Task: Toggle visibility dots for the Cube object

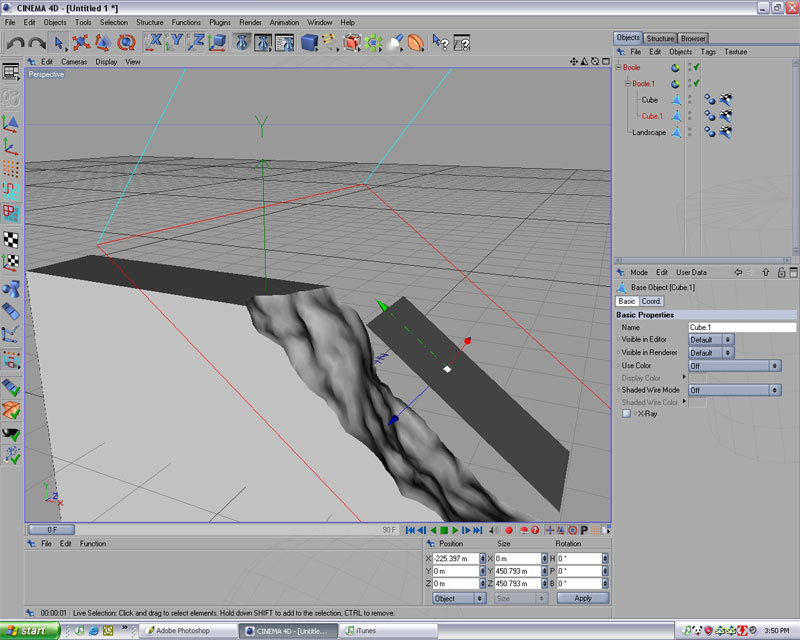Action: [x=690, y=100]
